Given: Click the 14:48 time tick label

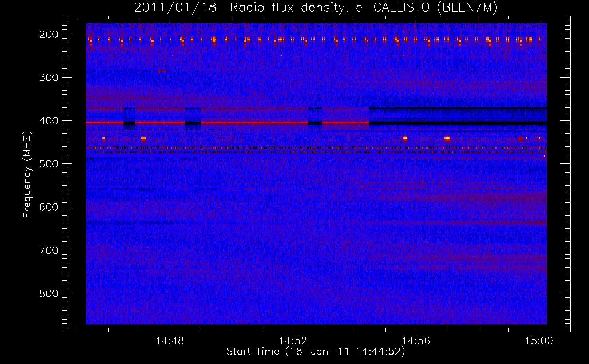Looking at the screenshot, I should 170,341.
